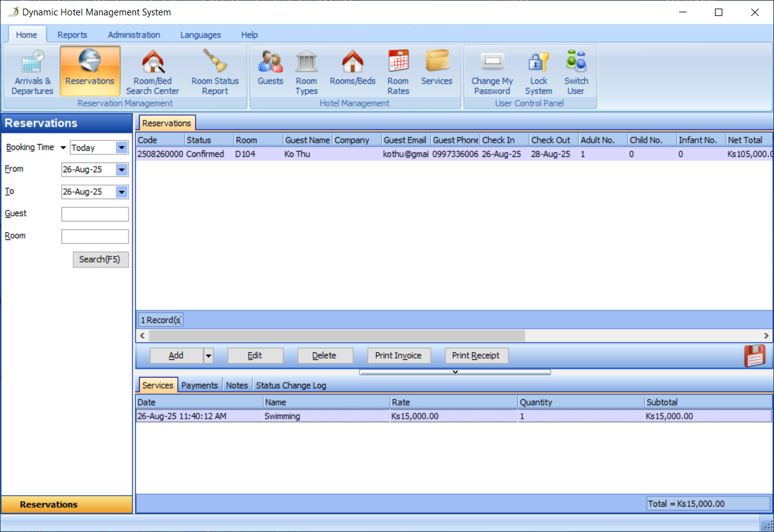Click the Switch User icon
This screenshot has height=532, width=774.
coord(576,71)
